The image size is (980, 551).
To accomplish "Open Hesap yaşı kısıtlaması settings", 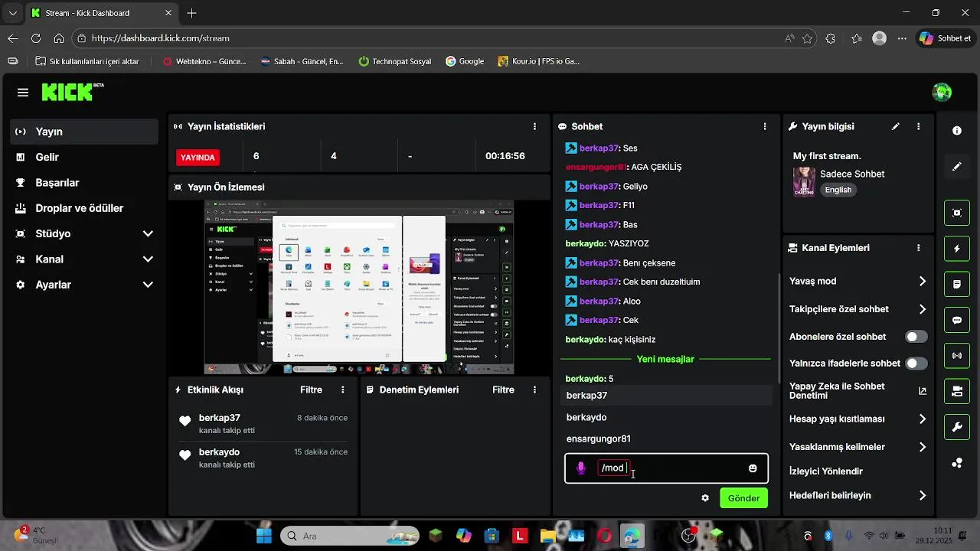I will coord(858,419).
